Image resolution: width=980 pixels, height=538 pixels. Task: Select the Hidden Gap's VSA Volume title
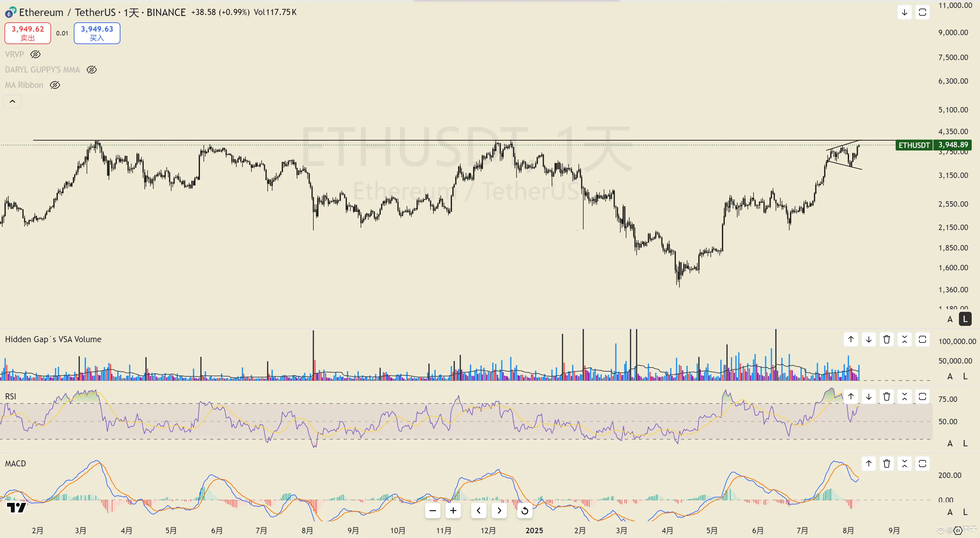pos(53,339)
